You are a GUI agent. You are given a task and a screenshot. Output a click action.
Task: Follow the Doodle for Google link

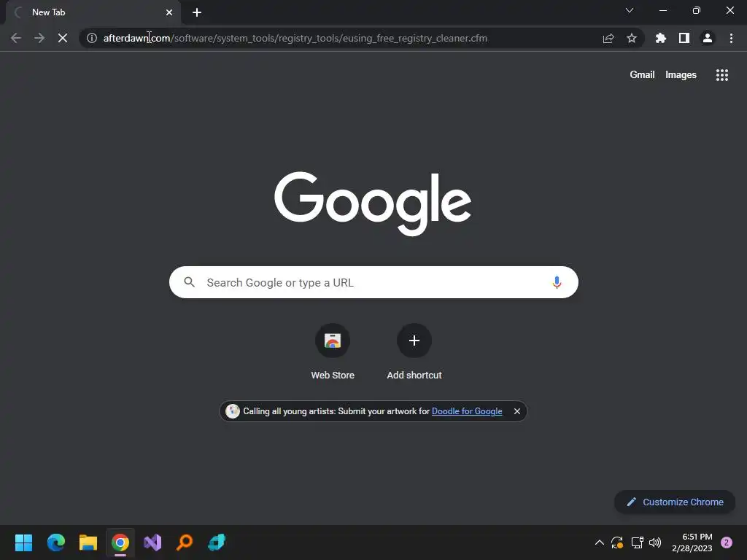tap(467, 411)
